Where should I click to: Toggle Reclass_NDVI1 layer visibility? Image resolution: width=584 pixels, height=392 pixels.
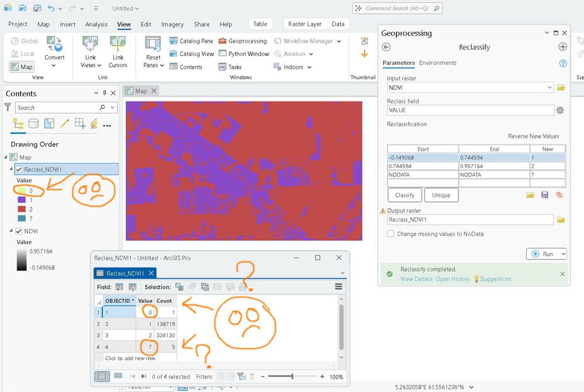click(18, 169)
